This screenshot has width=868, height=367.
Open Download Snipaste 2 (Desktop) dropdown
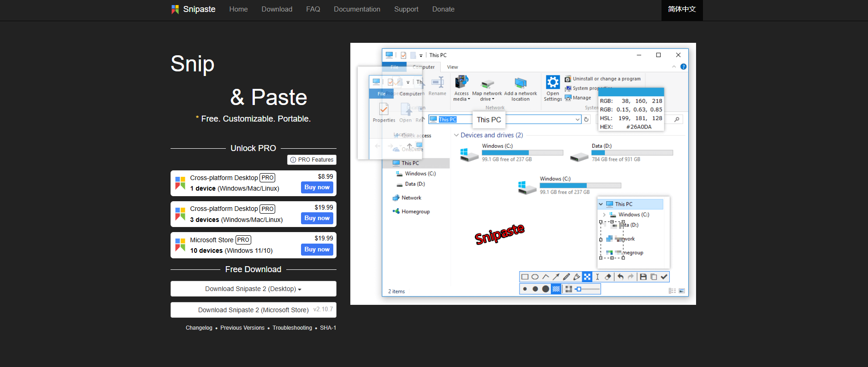click(254, 289)
